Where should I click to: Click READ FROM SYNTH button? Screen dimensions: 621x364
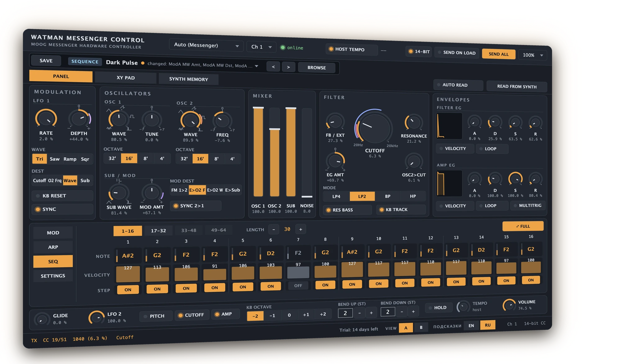point(517,86)
